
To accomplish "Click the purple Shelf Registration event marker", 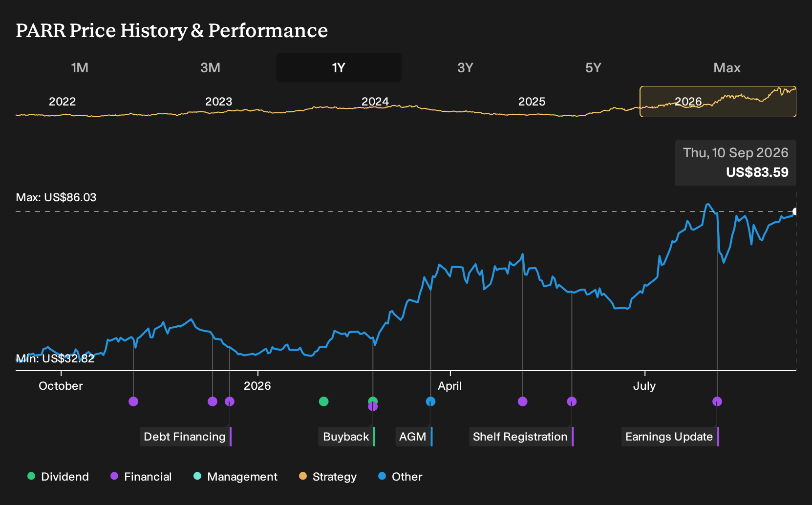I will click(572, 401).
